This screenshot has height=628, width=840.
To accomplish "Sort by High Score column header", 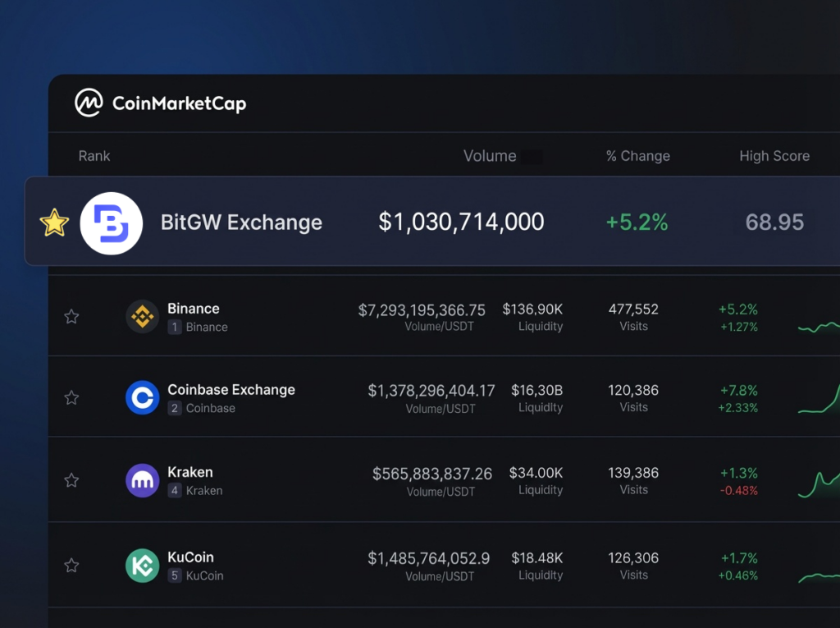I will 774,156.
